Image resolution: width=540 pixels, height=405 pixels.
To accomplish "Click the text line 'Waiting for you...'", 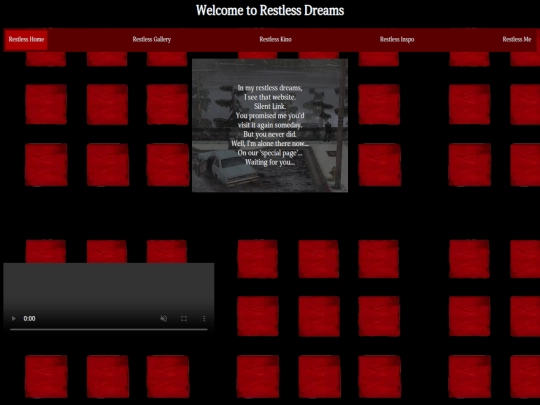I will pos(270,162).
